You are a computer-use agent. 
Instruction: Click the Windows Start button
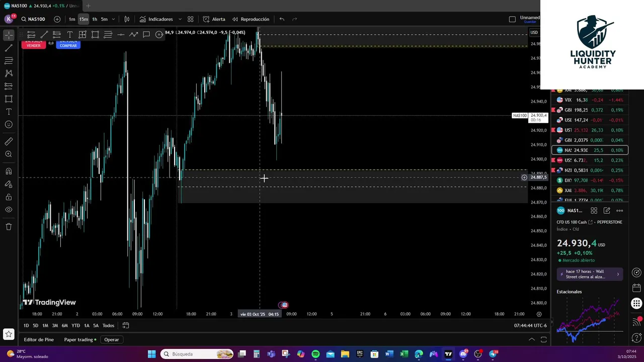pyautogui.click(x=152, y=354)
